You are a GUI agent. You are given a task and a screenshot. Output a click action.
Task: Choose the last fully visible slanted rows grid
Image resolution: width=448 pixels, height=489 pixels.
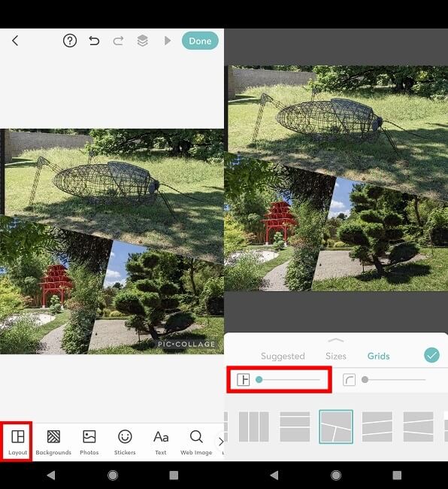point(418,427)
